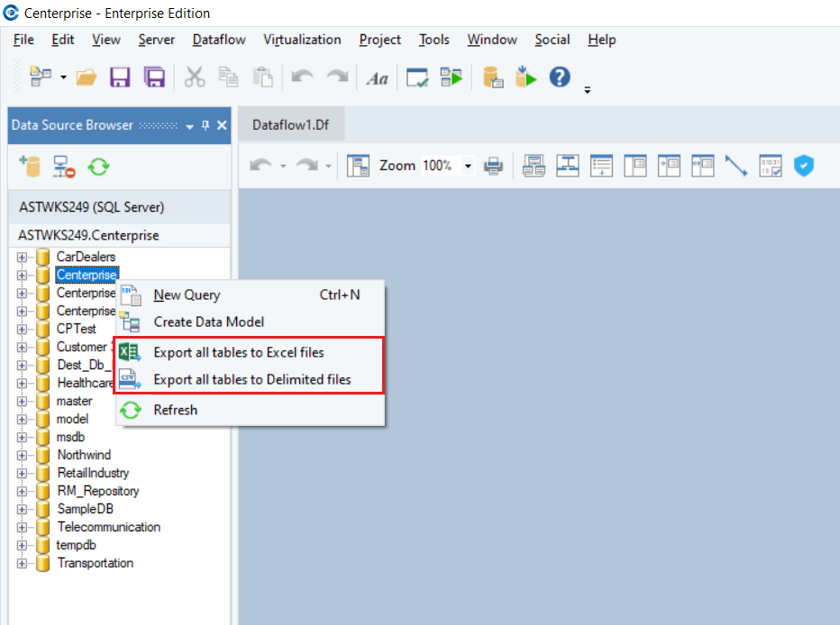Switch to the Dataflow1.Df tab
The width and height of the screenshot is (840, 625).
(290, 125)
